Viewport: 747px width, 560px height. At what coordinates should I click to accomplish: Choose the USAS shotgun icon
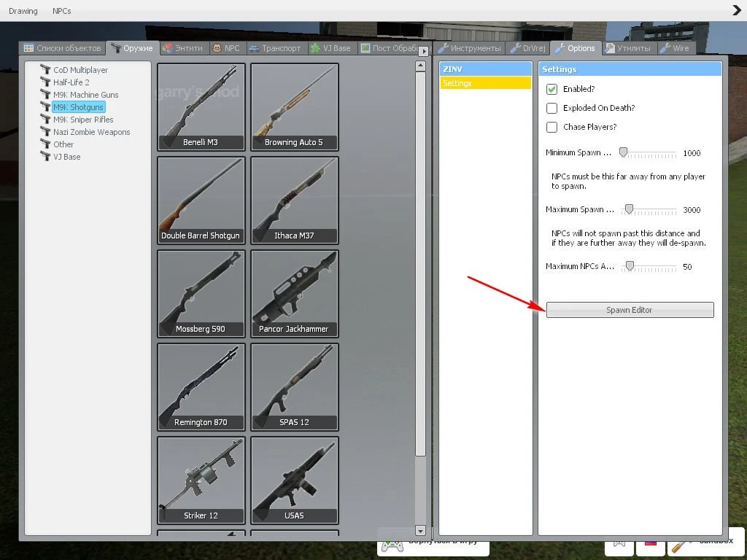(x=295, y=481)
